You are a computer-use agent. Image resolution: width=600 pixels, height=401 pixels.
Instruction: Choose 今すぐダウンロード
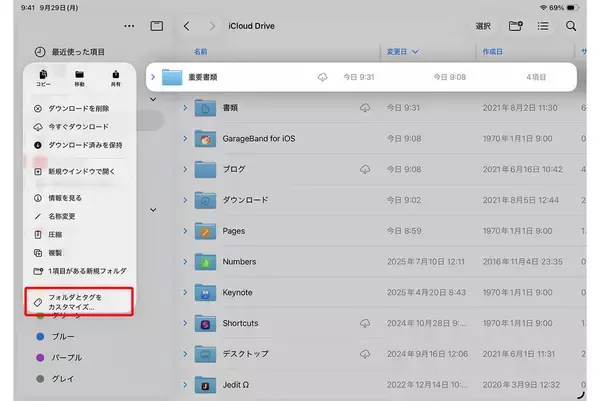point(80,127)
